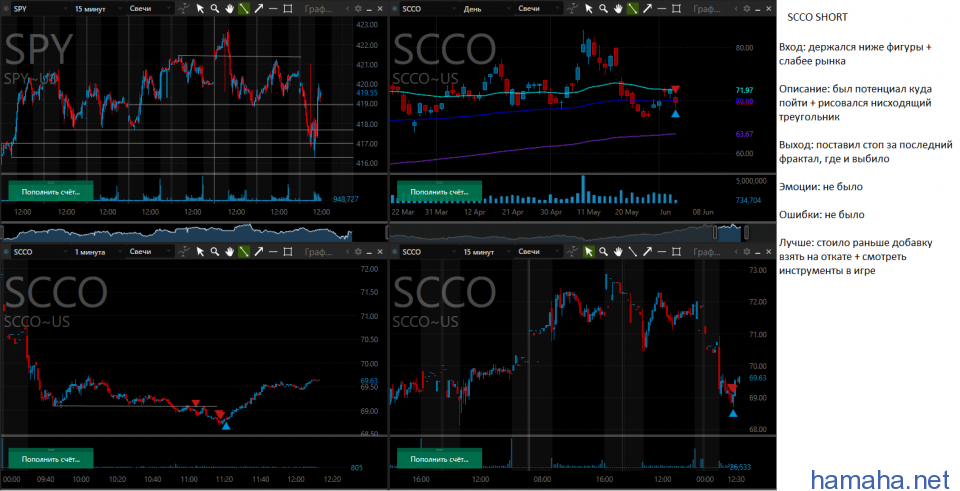Activate pointer tool in SCCO 15-minute chart

(x=588, y=251)
